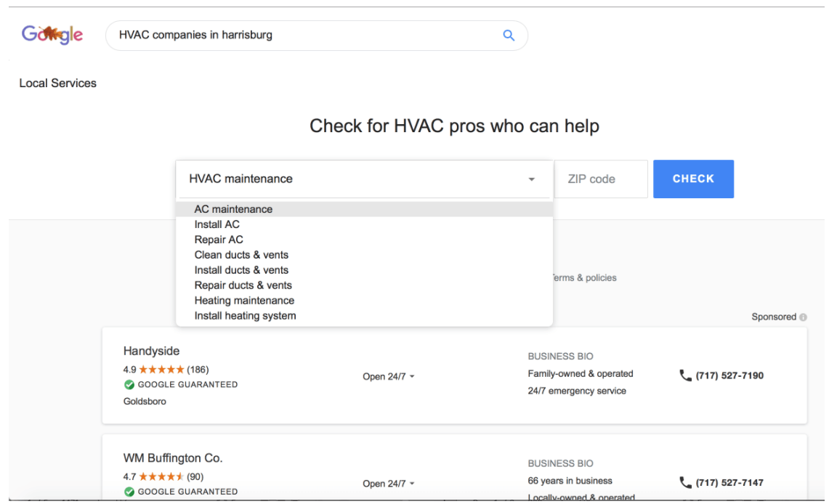Open the HVAC maintenance service dropdown arrow
829x504 pixels.
click(531, 179)
